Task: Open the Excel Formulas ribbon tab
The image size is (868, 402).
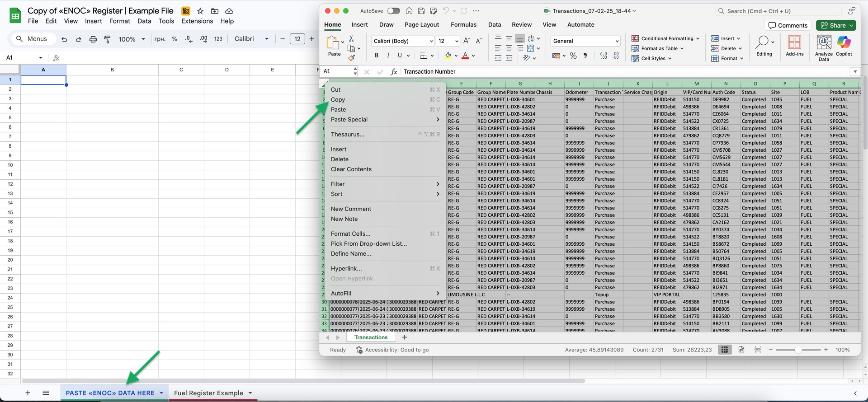Action: click(x=463, y=25)
